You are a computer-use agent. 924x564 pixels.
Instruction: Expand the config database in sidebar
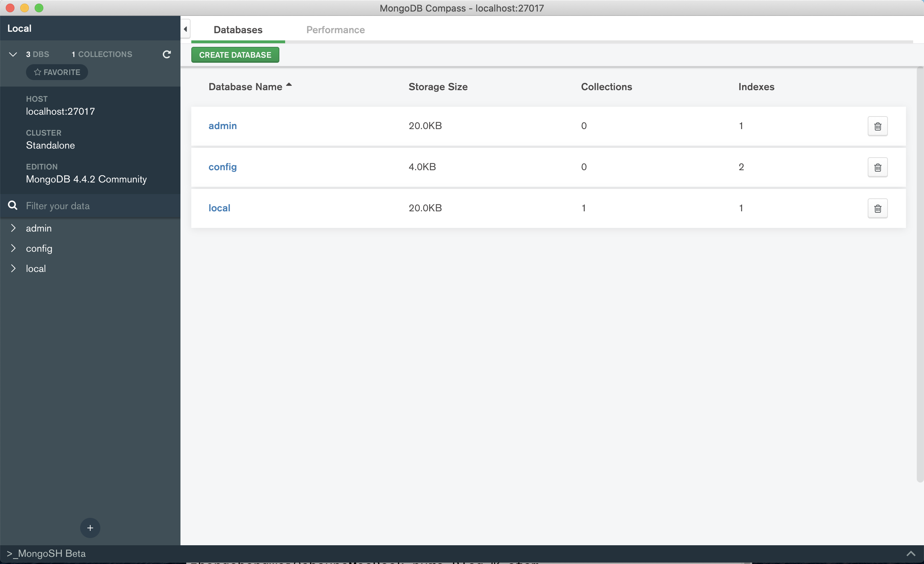[x=13, y=248]
